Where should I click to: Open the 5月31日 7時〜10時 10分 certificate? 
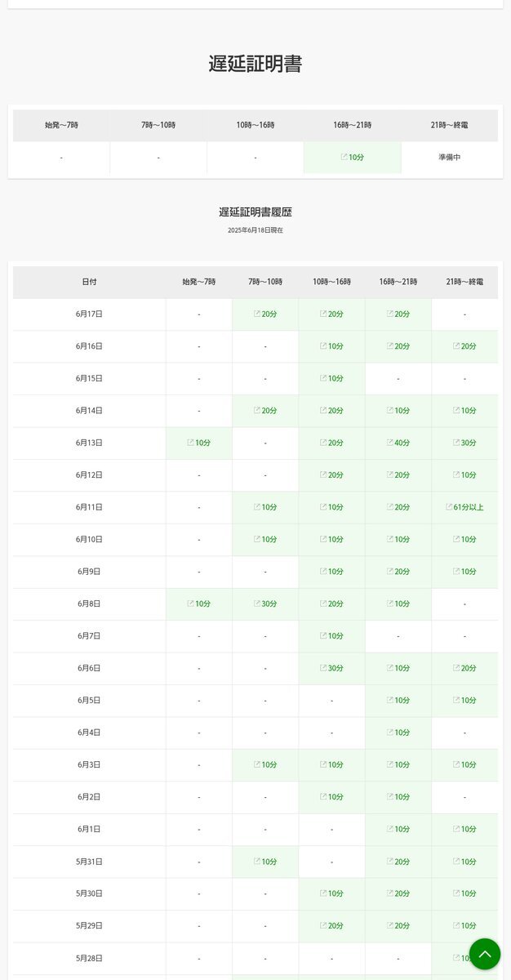coord(265,862)
